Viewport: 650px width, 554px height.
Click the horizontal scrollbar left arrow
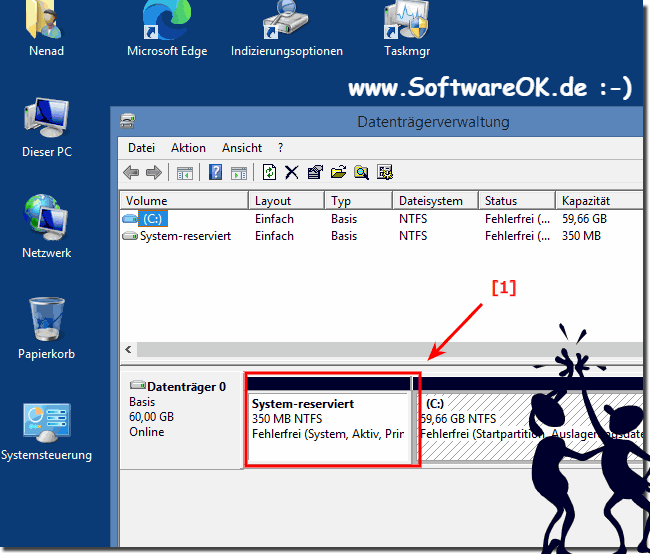click(129, 350)
